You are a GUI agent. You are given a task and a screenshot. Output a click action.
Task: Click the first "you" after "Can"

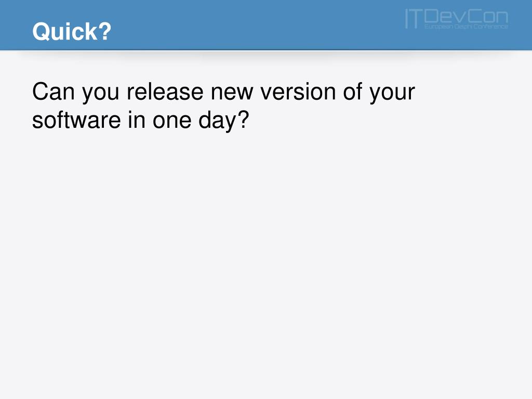(101, 95)
